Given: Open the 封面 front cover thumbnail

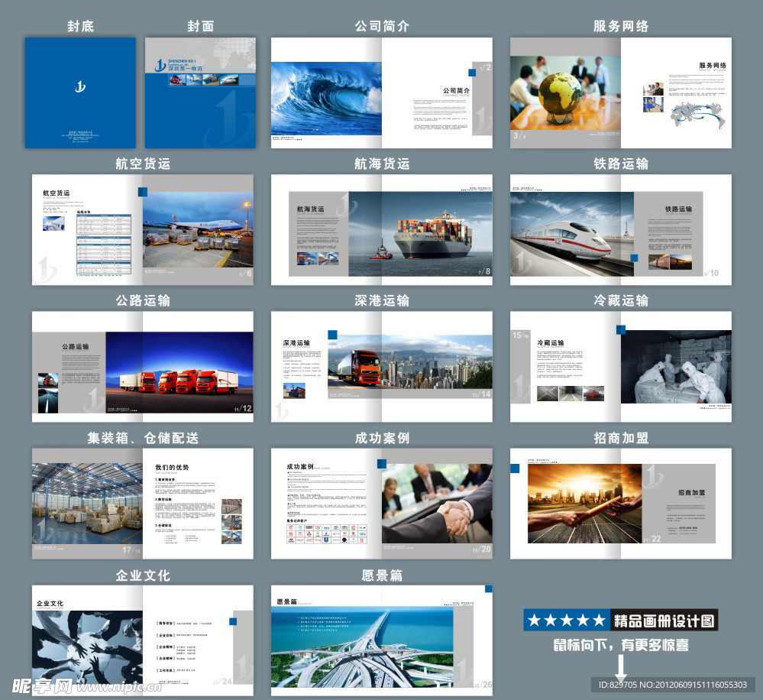Looking at the screenshot, I should (x=200, y=92).
